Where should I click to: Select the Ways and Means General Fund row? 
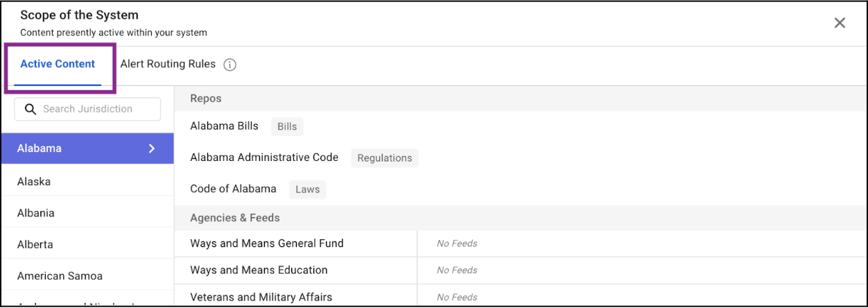click(x=267, y=243)
